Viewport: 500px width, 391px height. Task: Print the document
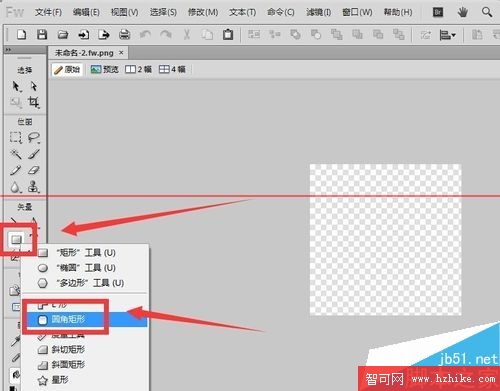(x=124, y=34)
